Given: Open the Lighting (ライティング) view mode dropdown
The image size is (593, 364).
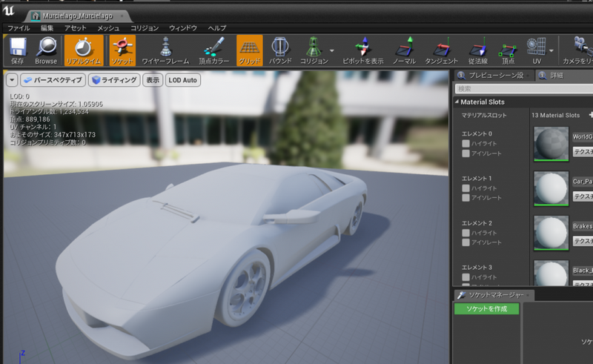Looking at the screenshot, I should (x=115, y=80).
